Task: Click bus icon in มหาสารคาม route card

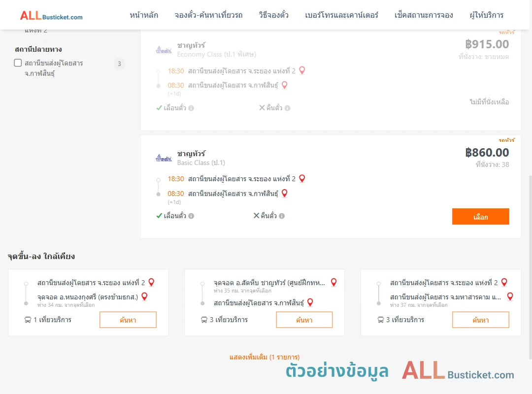Action: 380,320
